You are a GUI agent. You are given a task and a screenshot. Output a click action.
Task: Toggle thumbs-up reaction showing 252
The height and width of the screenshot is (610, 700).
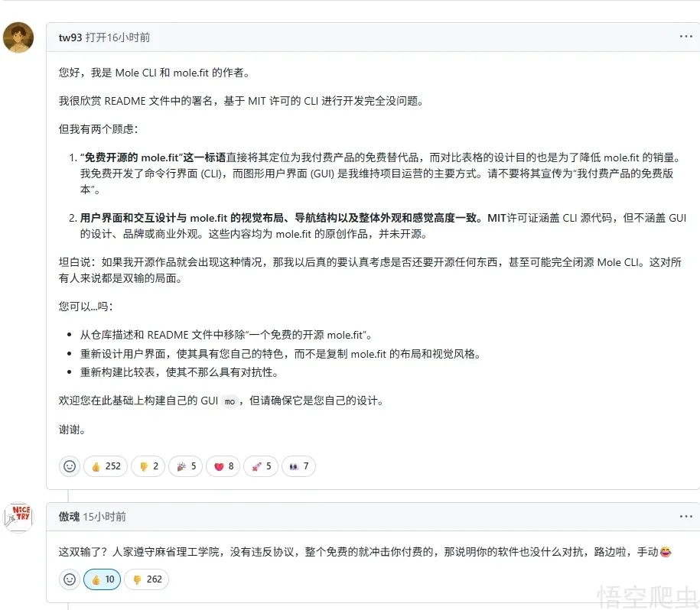click(x=106, y=466)
